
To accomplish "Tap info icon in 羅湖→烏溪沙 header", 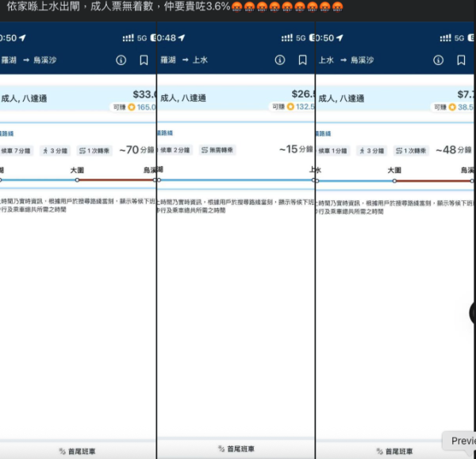I will click(x=121, y=60).
